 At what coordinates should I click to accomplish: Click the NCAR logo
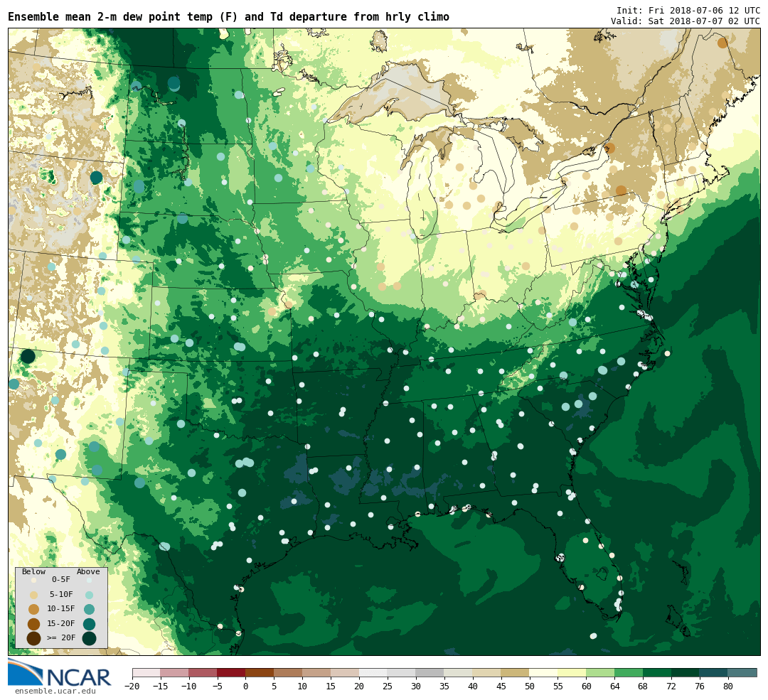coord(60,673)
